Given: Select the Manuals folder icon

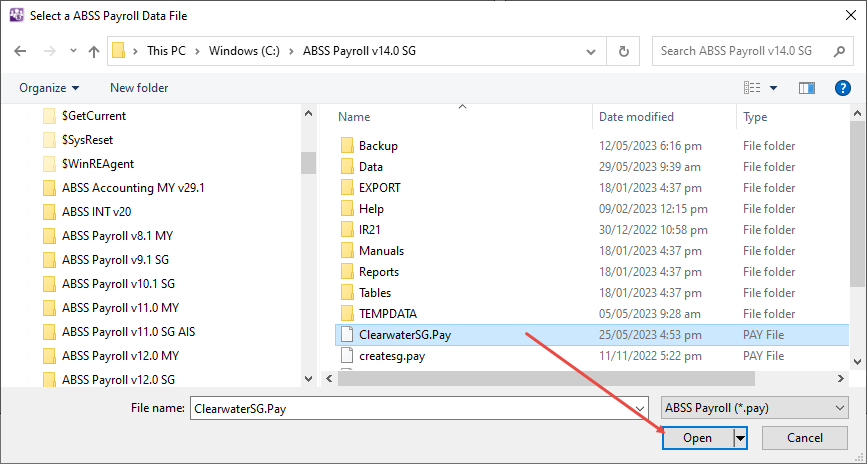Looking at the screenshot, I should (x=347, y=251).
